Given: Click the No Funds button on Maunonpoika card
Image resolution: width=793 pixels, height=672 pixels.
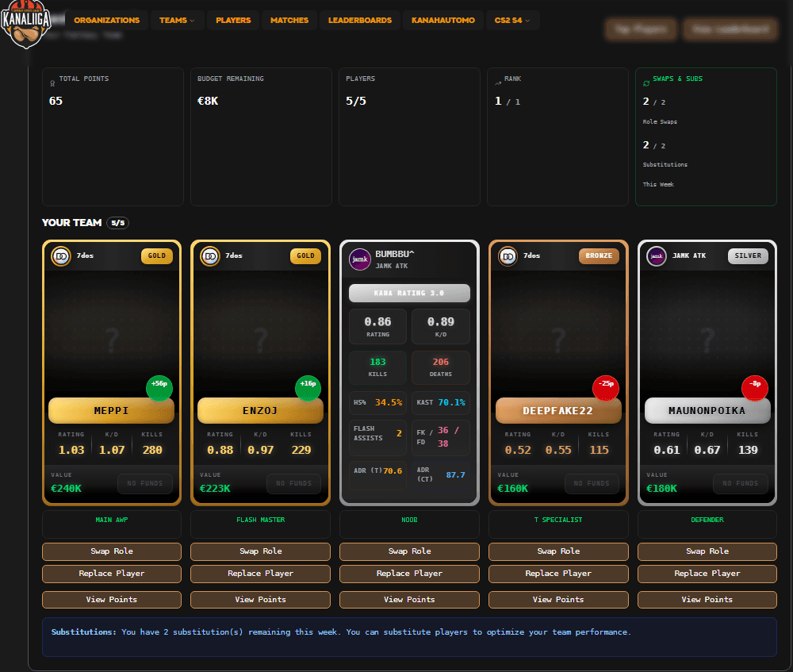Looking at the screenshot, I should point(741,484).
